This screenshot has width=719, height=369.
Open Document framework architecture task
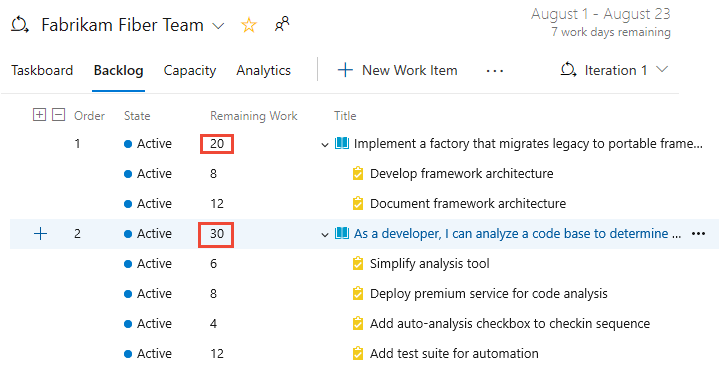[468, 204]
